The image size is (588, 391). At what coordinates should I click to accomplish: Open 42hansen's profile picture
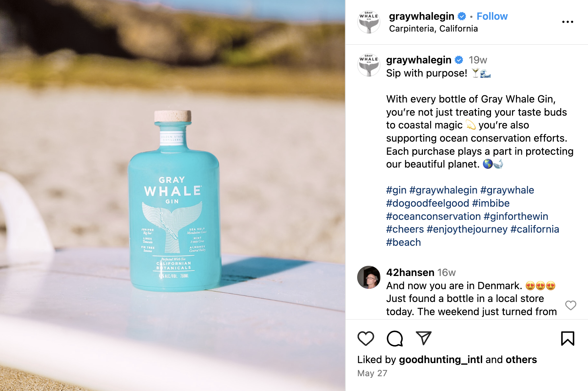[x=369, y=277]
